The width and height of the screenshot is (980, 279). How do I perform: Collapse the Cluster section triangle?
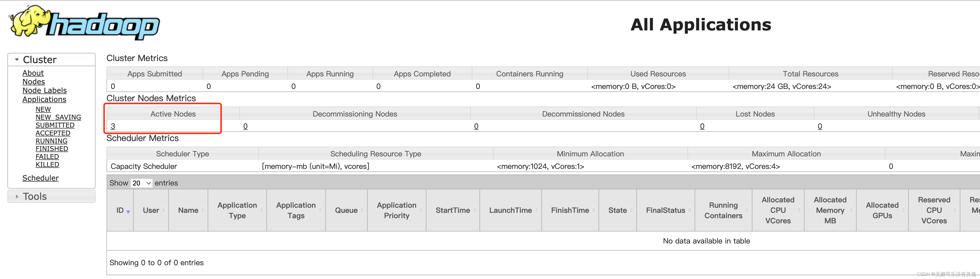pos(17,60)
